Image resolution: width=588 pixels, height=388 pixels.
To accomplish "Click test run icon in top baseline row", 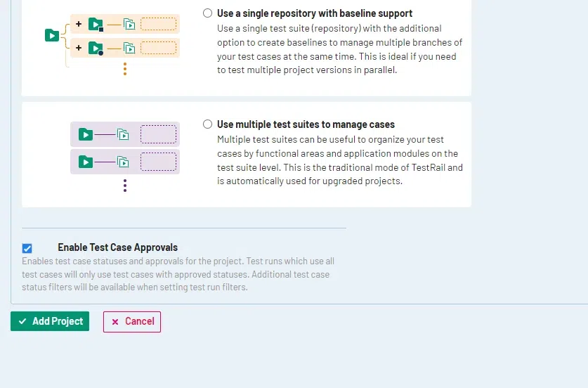I will pos(129,25).
